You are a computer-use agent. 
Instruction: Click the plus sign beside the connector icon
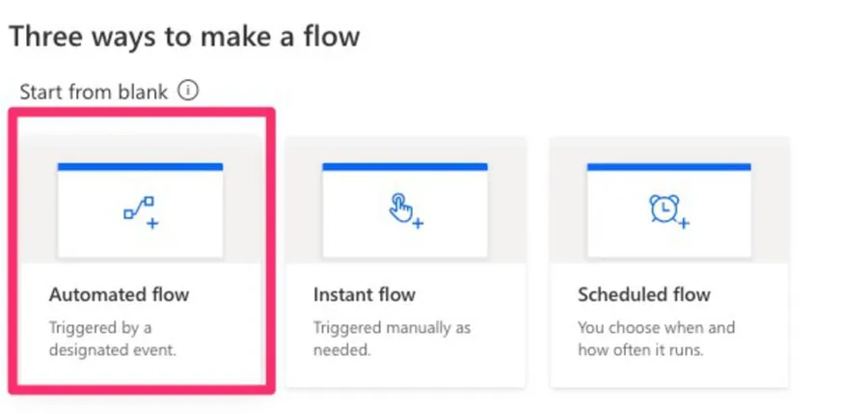tap(152, 224)
